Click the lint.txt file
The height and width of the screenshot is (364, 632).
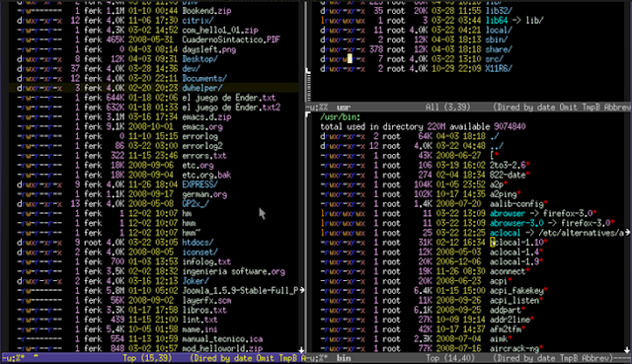tap(199, 321)
